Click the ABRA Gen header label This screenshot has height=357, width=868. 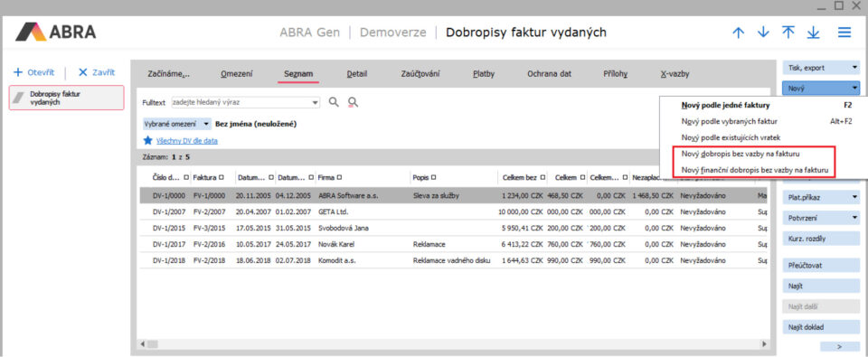point(310,33)
